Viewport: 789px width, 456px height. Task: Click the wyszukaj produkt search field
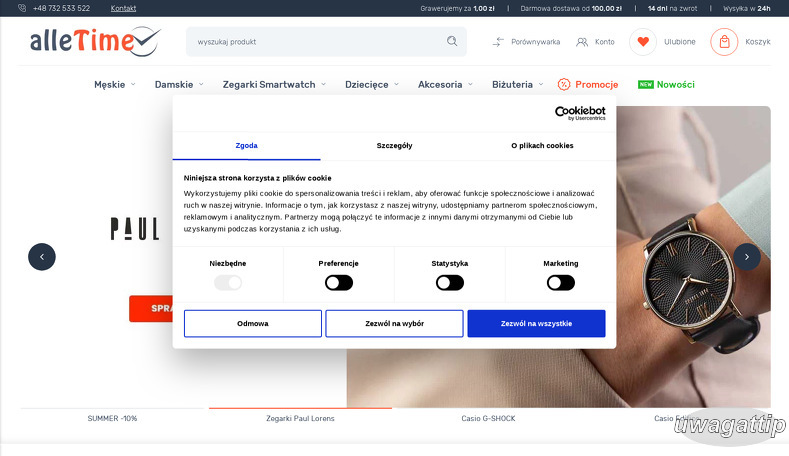pyautogui.click(x=315, y=42)
